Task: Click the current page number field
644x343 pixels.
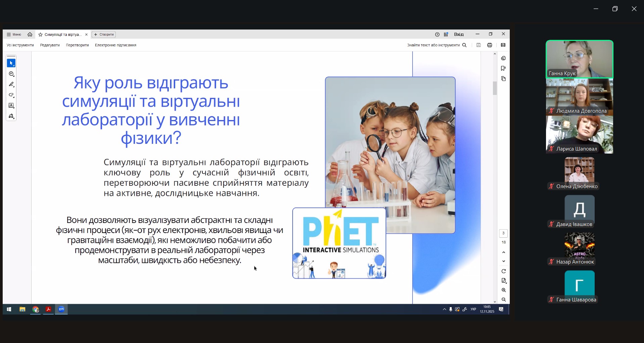Action: [x=503, y=233]
